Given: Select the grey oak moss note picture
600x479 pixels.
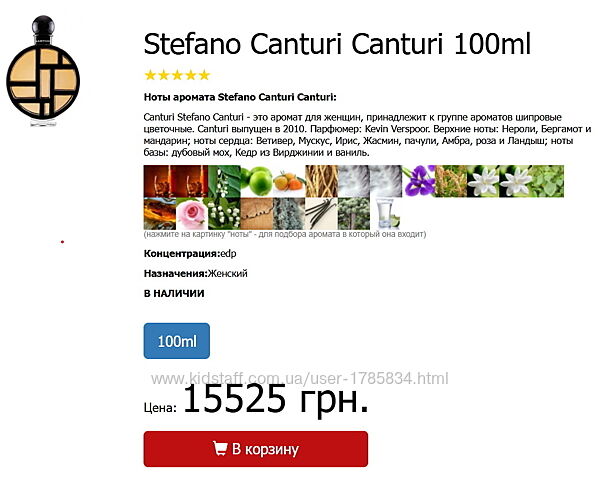Looking at the screenshot, I should (289, 213).
